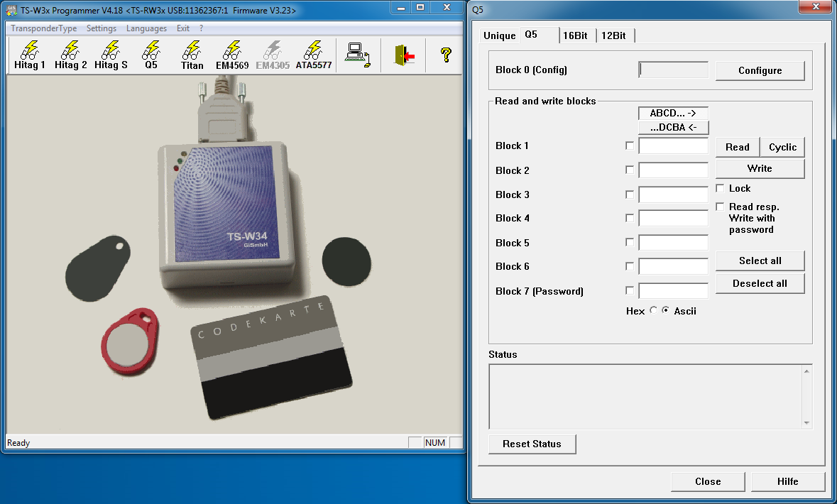Enable the Block 1 checkbox

tap(630, 146)
